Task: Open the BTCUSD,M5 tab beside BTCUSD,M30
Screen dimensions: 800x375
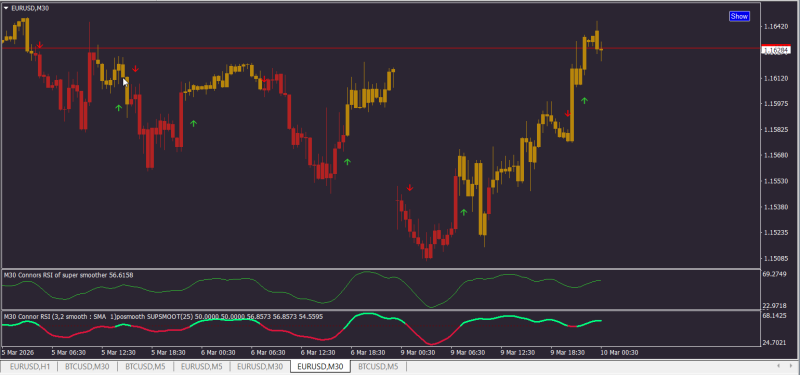Action: [145, 366]
